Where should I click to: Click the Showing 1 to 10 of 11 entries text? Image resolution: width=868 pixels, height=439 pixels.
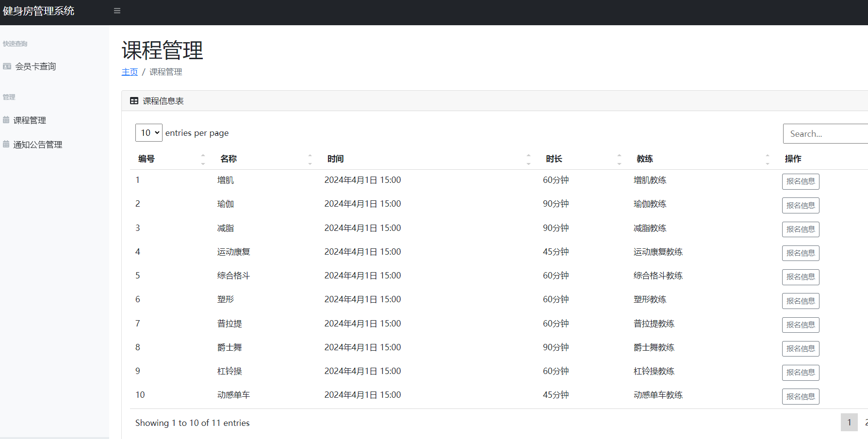click(x=193, y=423)
